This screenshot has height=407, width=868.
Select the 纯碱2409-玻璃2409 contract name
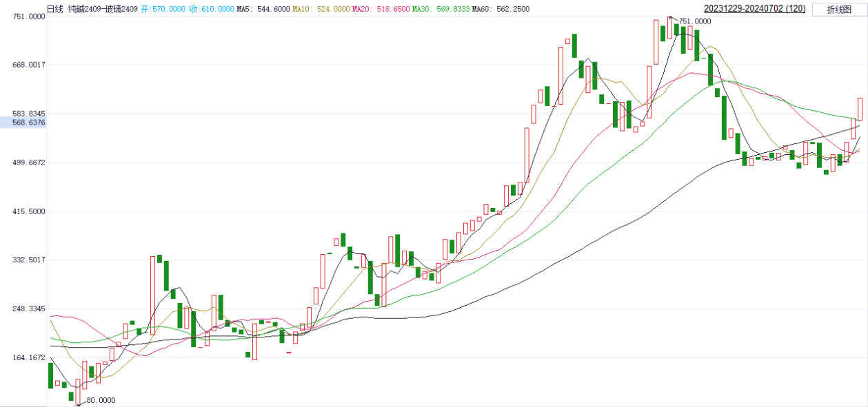point(103,9)
